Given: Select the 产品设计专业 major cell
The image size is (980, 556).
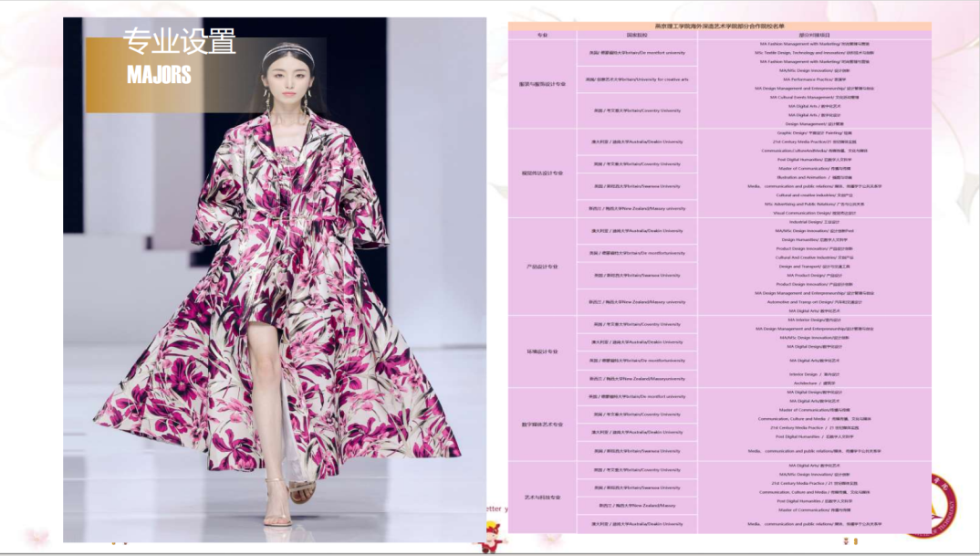Looking at the screenshot, I should pos(542,267).
